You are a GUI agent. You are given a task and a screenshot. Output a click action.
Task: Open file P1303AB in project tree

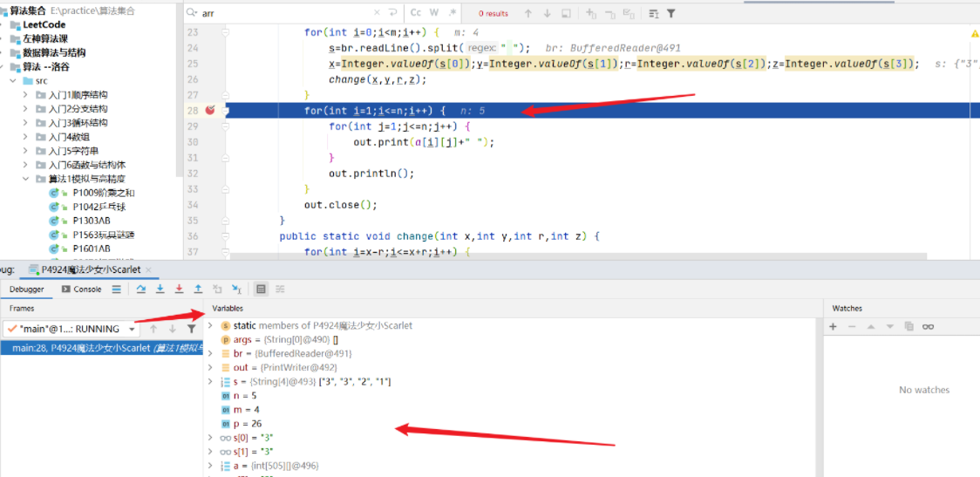pyautogui.click(x=92, y=221)
